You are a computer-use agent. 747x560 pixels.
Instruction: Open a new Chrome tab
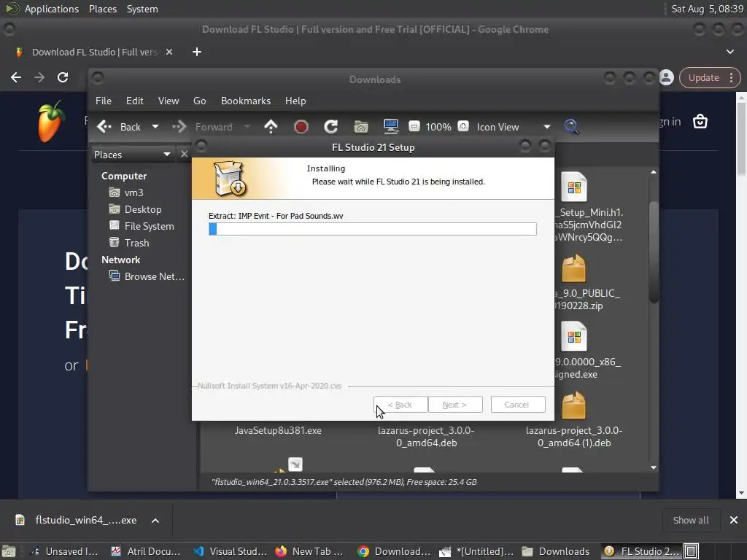coord(197,52)
